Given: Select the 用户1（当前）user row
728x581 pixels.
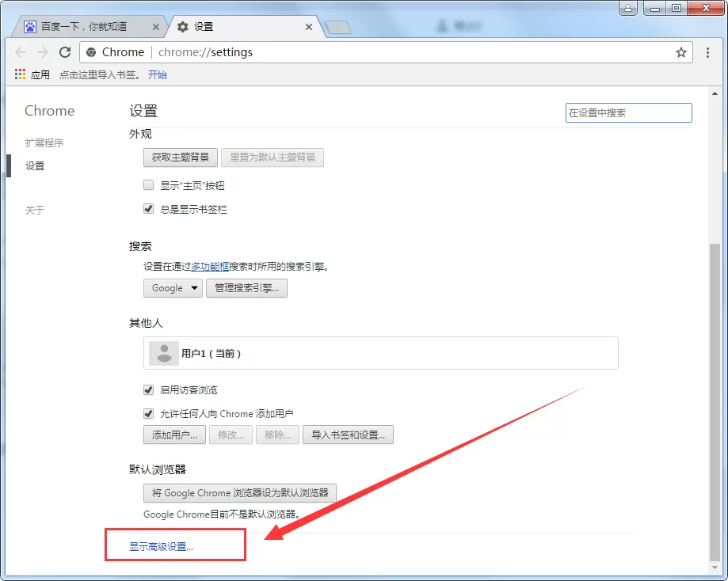Looking at the screenshot, I should (381, 353).
